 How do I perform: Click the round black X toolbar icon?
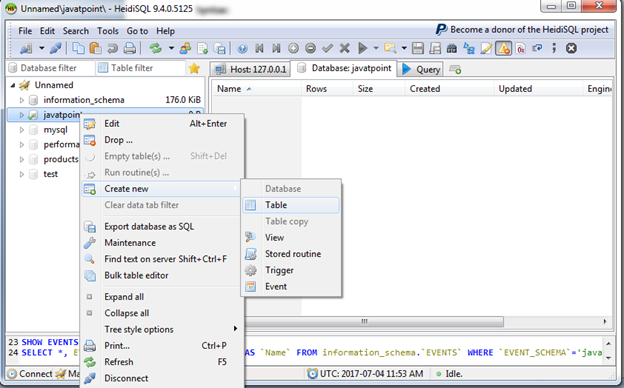[571, 49]
